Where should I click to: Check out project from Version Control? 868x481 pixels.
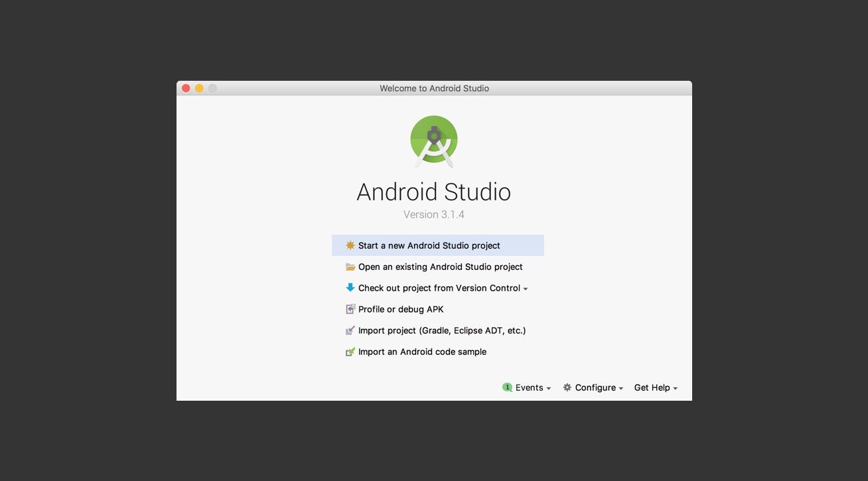[438, 288]
